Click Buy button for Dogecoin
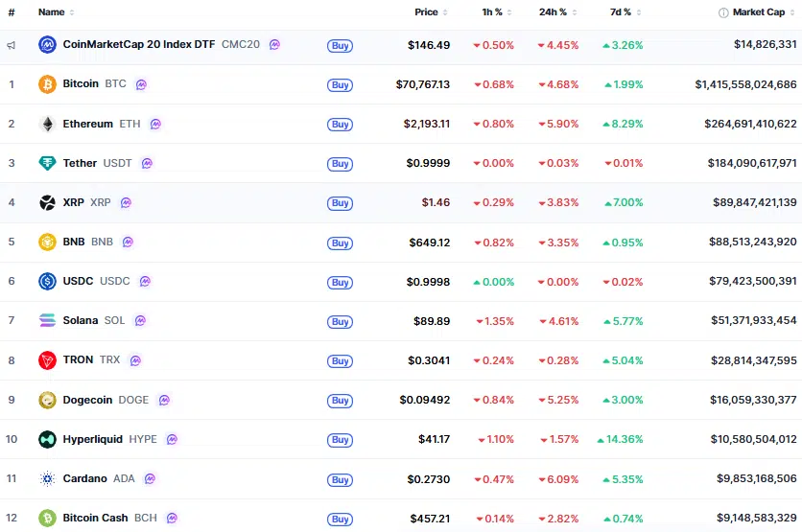This screenshot has height=532, width=802. 341,400
